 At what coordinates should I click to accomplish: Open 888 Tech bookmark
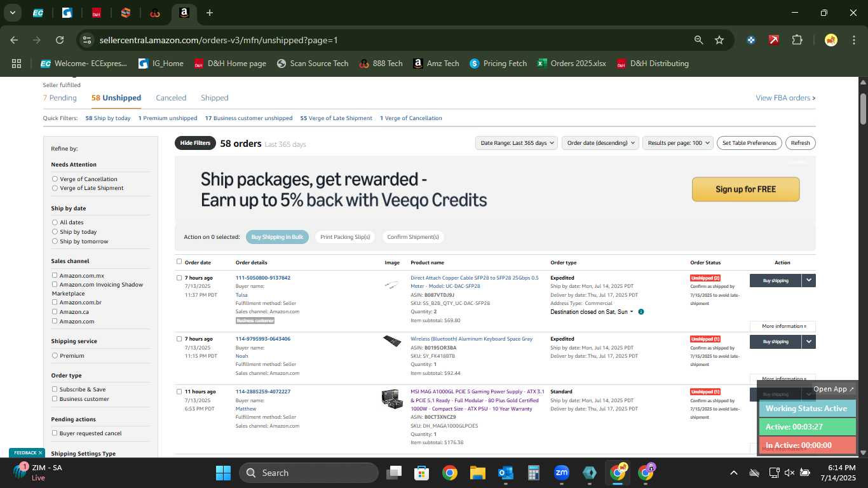[x=381, y=64]
